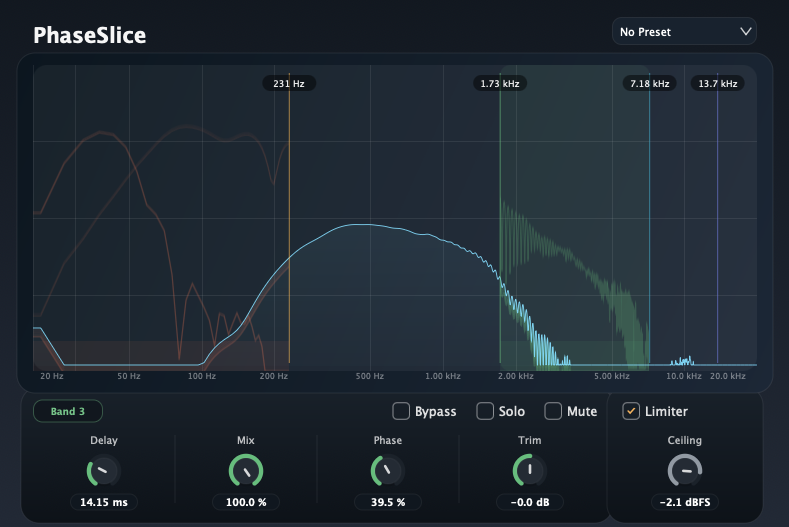This screenshot has width=789, height=527.
Task: Click the 14.15 ms delay value field
Action: [x=104, y=502]
